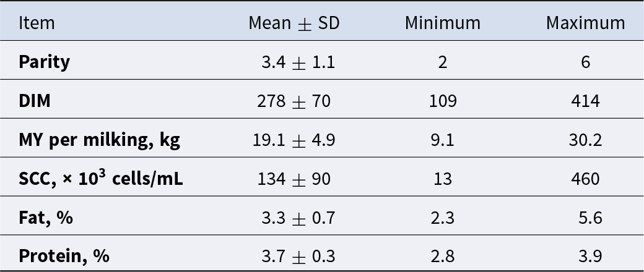Select the Mean ± SD column header
Viewport: 644px width, 272px height.
tap(294, 23)
